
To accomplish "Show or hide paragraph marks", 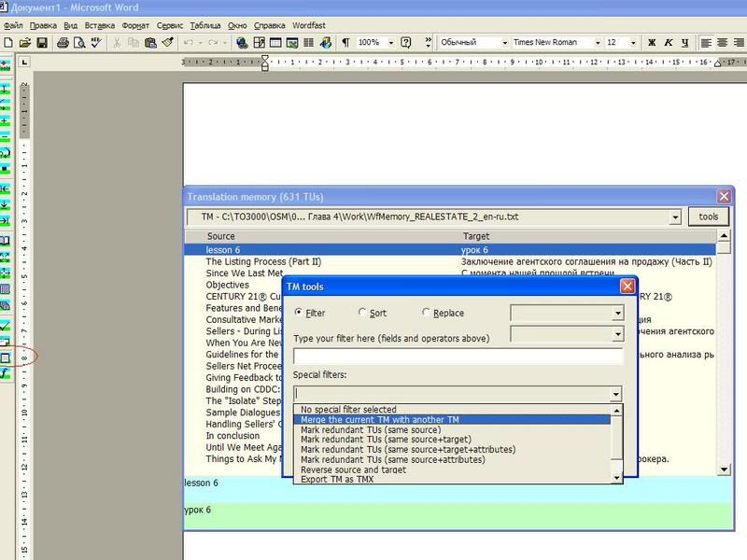I will 345,43.
